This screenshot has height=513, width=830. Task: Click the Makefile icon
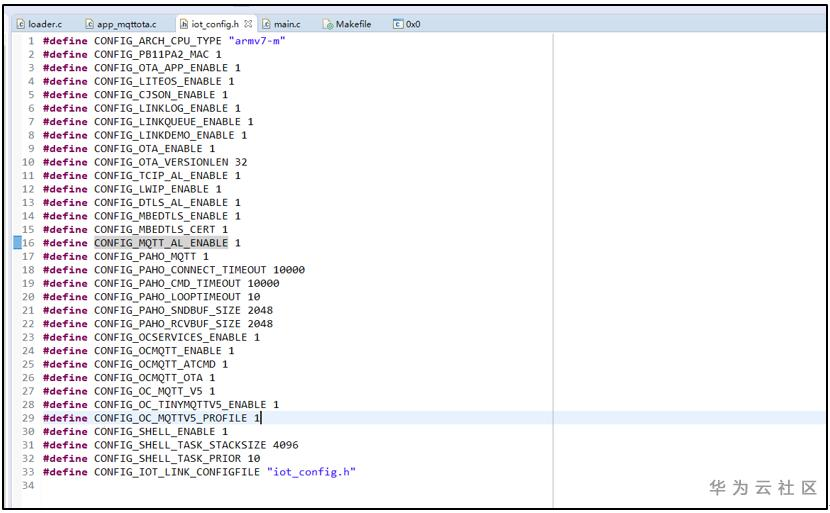[x=328, y=24]
